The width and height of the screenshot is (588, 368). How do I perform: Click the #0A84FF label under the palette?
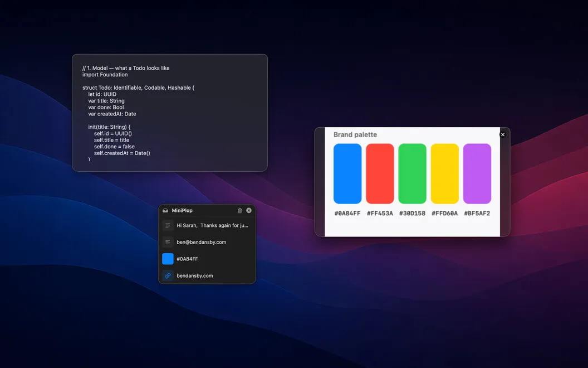(347, 214)
